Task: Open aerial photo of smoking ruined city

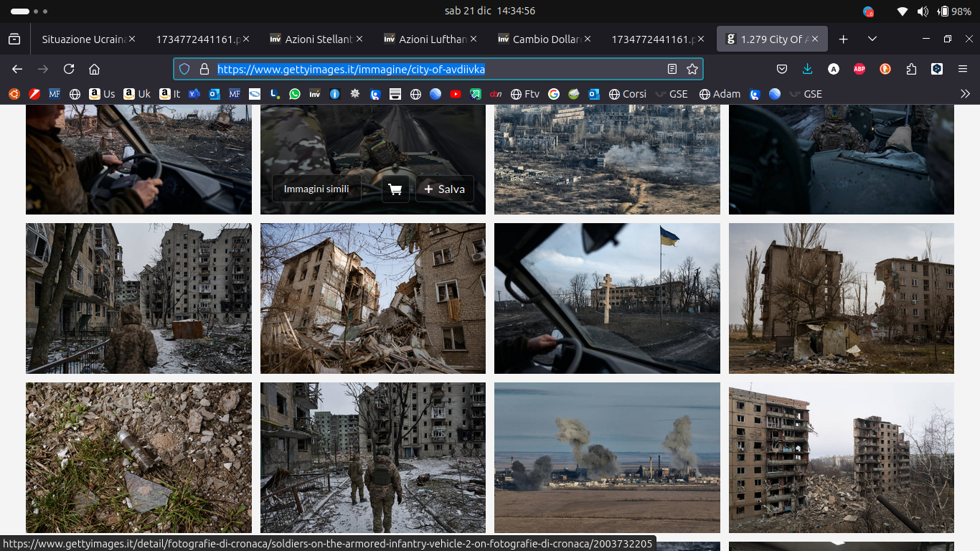Action: [x=607, y=159]
